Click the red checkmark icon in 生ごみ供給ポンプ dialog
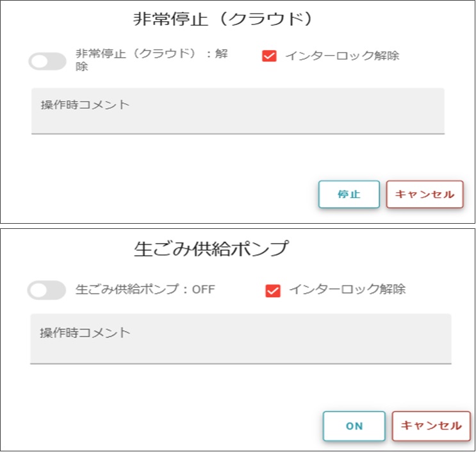Image resolution: width=476 pixels, height=452 pixels. (273, 290)
